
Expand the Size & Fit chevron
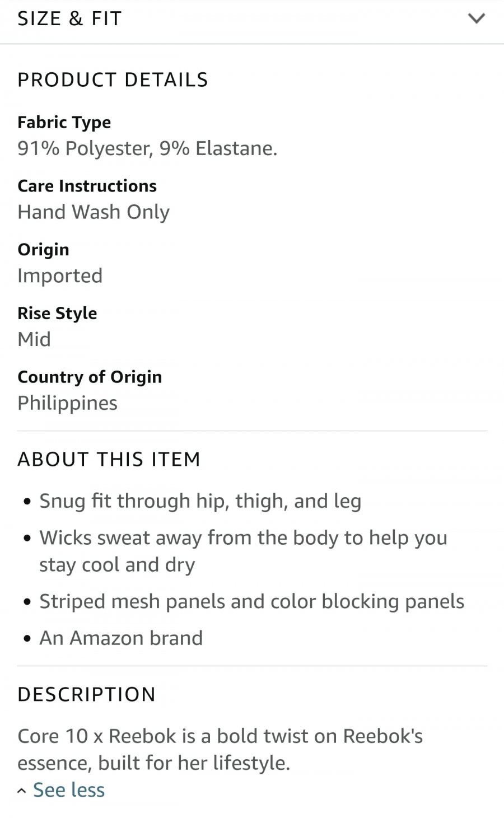(x=476, y=18)
